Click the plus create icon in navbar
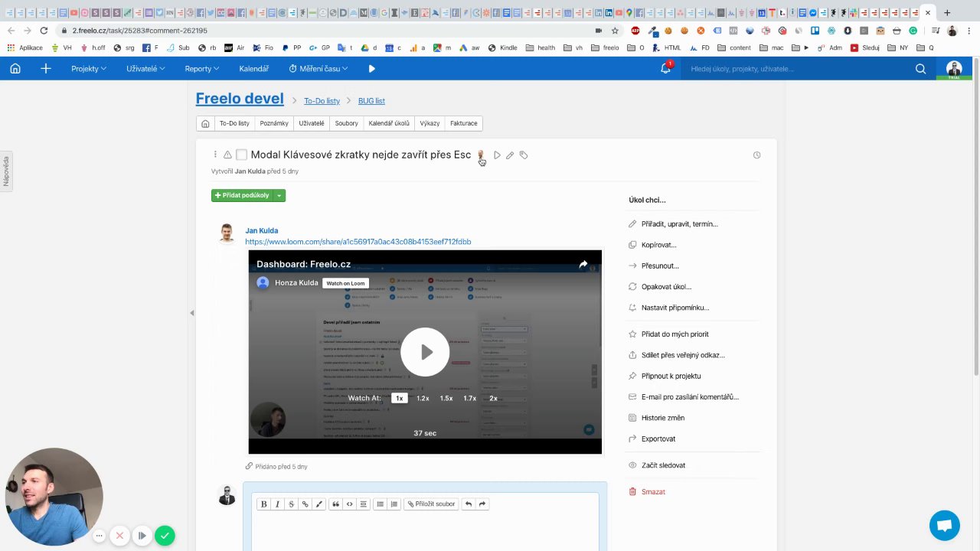The width and height of the screenshot is (980, 551). pos(46,69)
